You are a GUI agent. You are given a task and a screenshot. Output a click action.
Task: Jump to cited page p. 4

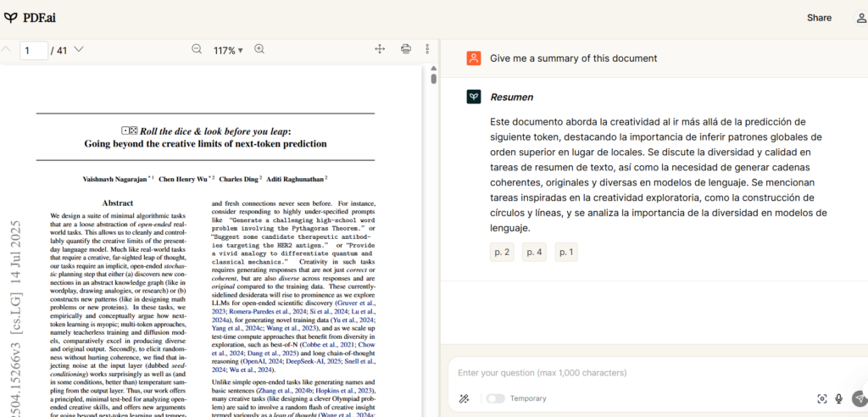(534, 252)
